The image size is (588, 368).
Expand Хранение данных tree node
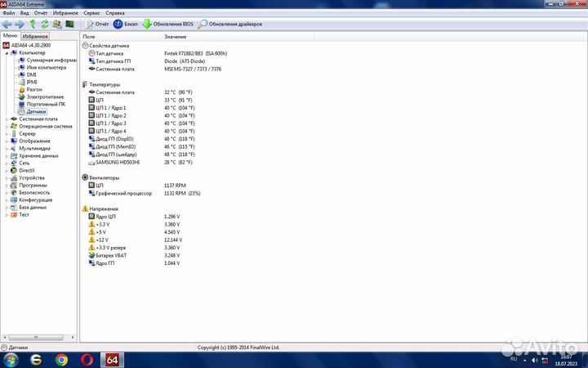pos(7,156)
